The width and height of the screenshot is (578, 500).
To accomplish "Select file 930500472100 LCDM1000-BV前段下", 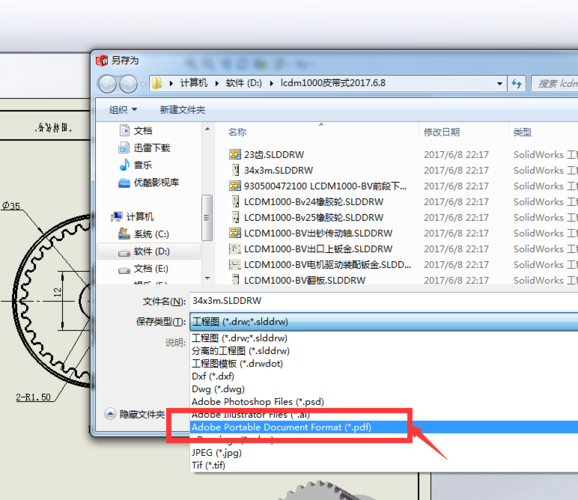I will (325, 186).
